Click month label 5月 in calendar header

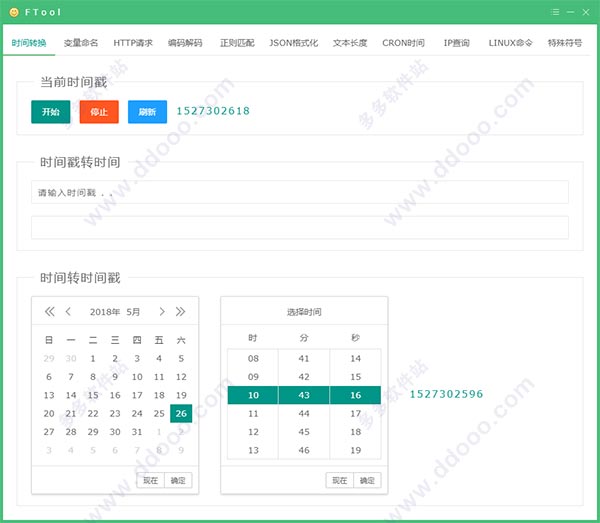coord(133,312)
